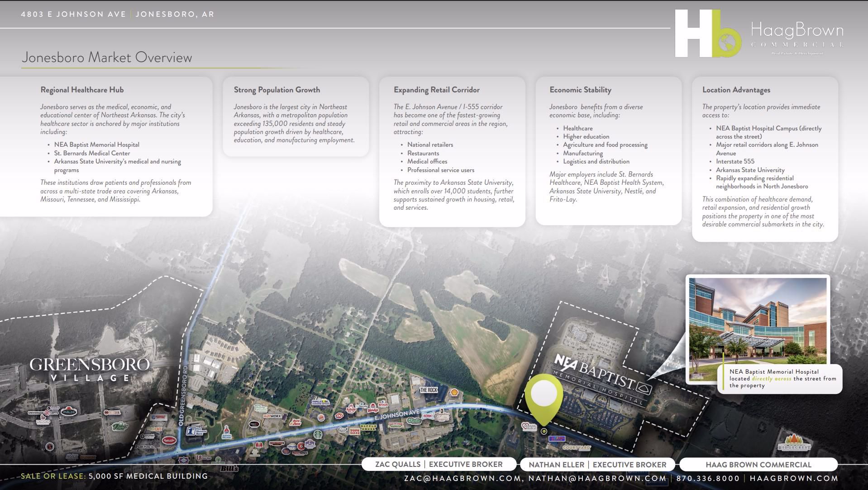Screen dimensions: 868x490
Task: Click the Bill's logo on the map
Action: click(x=229, y=468)
